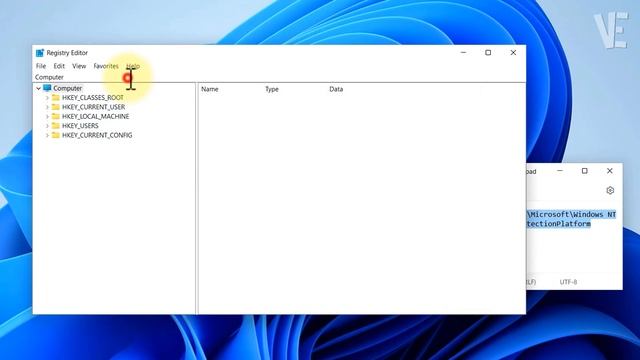Expand HKEY_CLASSES_ROOT key
640x360 pixels.
click(47, 98)
